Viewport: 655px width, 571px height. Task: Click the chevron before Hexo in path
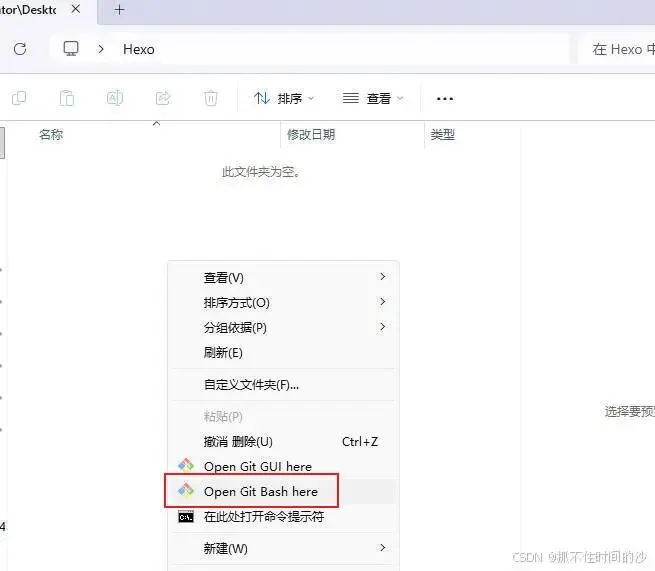pyautogui.click(x=101, y=49)
